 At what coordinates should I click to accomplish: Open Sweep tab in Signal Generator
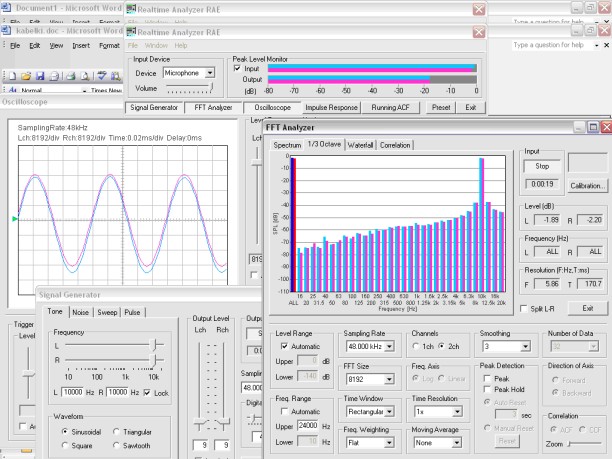107,312
